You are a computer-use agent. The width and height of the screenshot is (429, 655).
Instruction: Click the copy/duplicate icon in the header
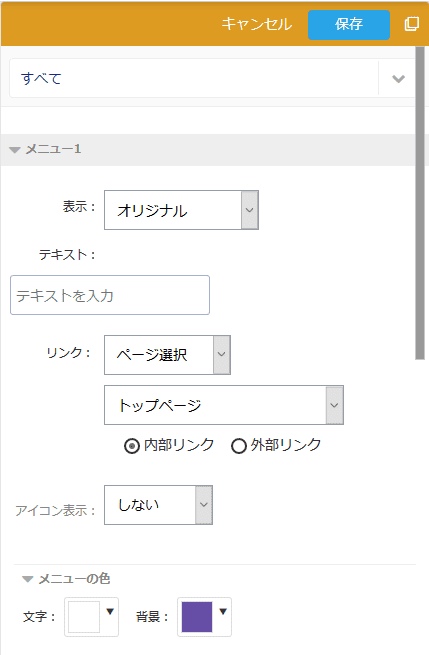(411, 24)
